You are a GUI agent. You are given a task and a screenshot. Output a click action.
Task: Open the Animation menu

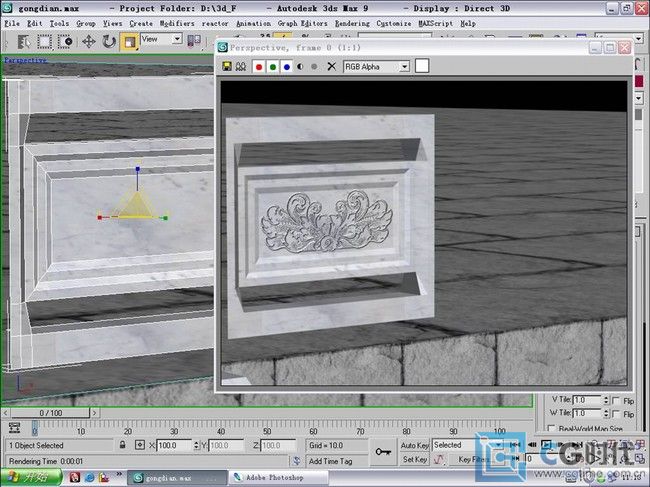pos(253,24)
